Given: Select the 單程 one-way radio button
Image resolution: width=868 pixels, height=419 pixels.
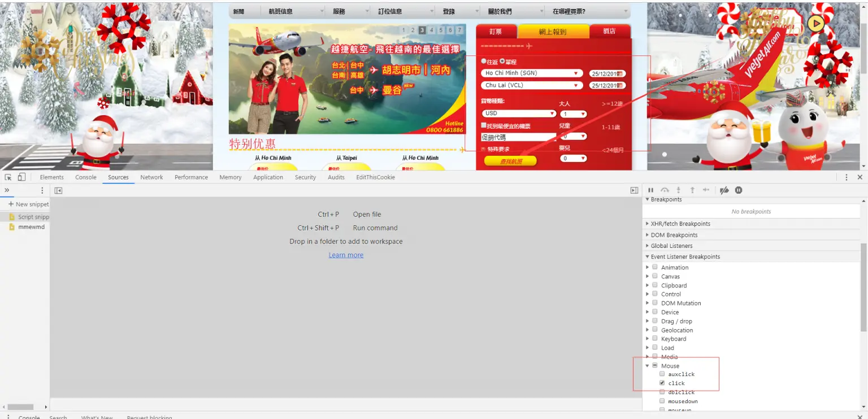Looking at the screenshot, I should point(502,61).
